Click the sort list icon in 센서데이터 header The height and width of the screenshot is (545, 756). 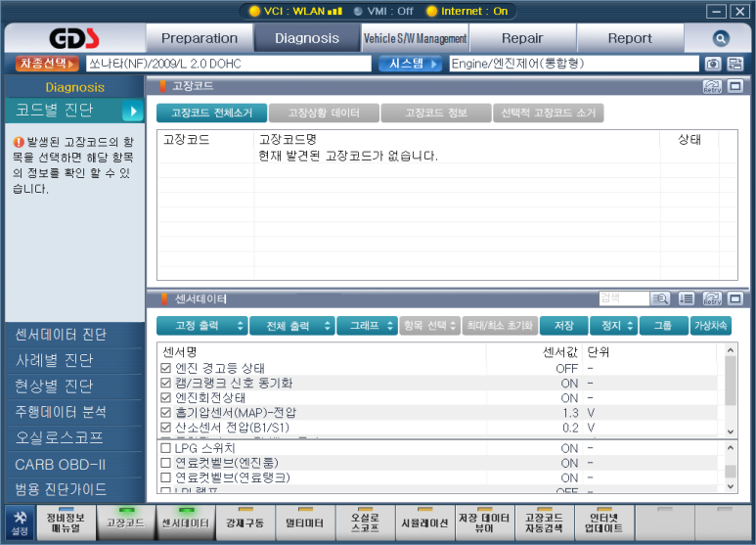coord(687,298)
